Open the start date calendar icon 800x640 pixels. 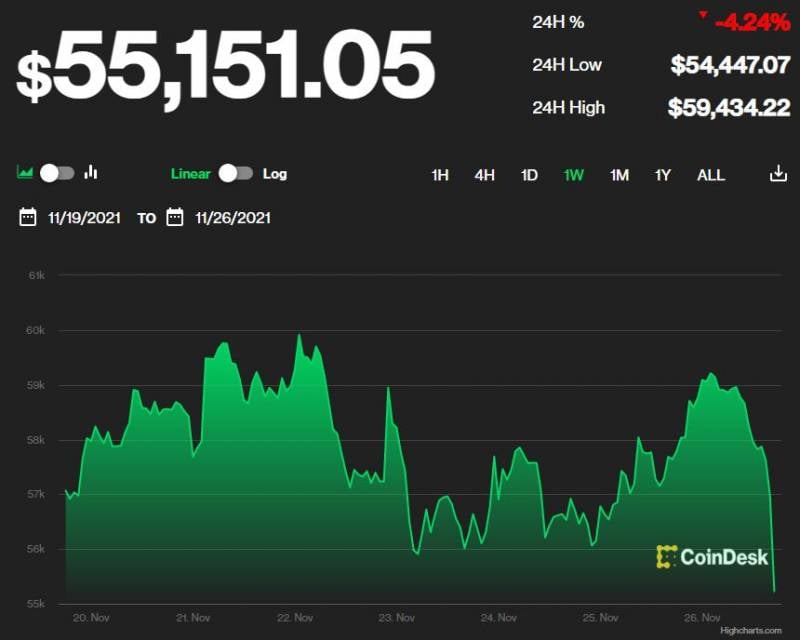(x=28, y=217)
